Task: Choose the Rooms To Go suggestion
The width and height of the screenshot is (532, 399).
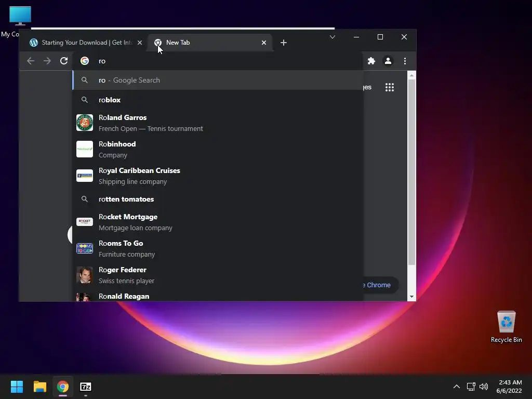Action: point(218,248)
